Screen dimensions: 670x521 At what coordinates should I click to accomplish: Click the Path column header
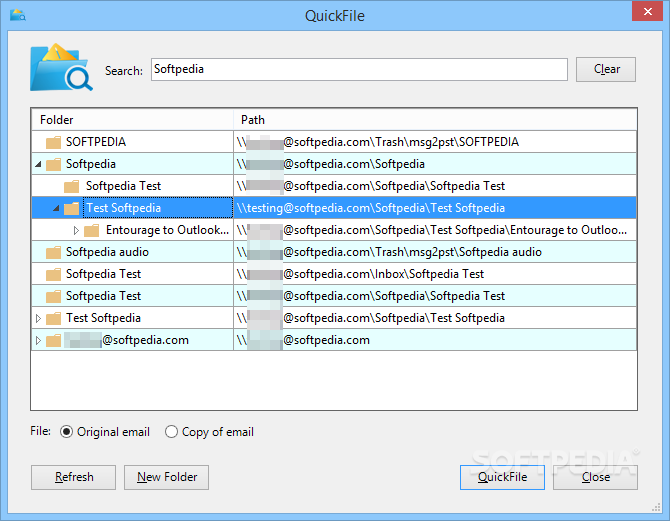(x=435, y=120)
